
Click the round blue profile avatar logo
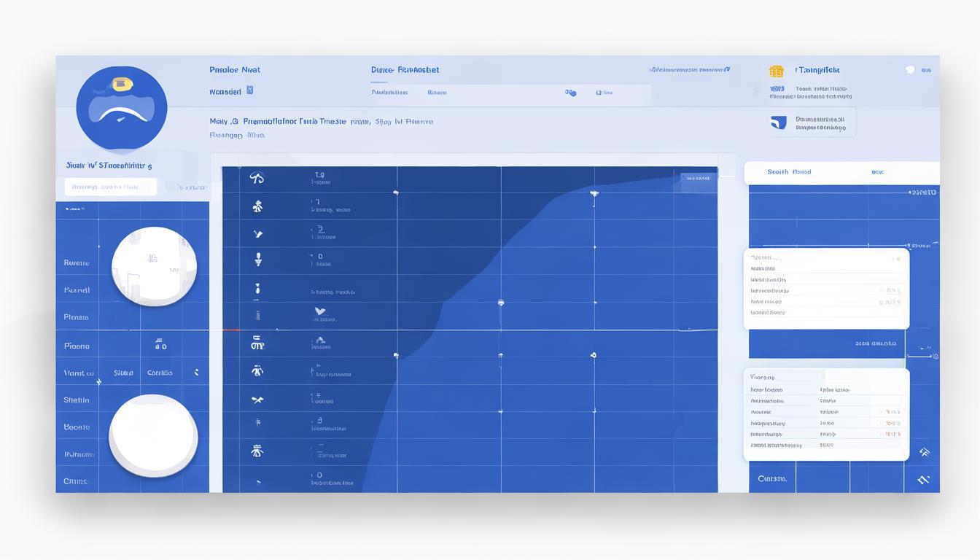[x=121, y=108]
